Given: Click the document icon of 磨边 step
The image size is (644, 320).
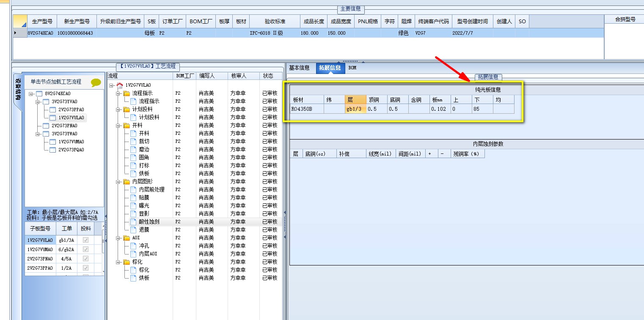Looking at the screenshot, I should click(133, 149).
